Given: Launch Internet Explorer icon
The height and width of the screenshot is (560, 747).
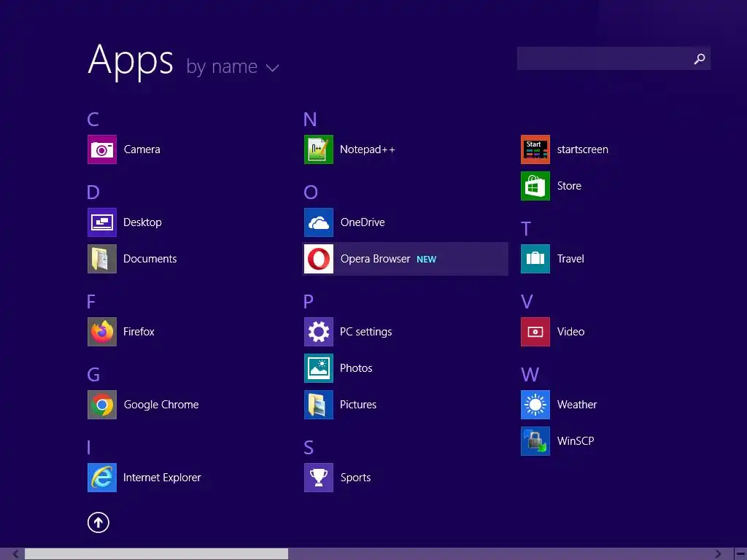Looking at the screenshot, I should click(102, 478).
